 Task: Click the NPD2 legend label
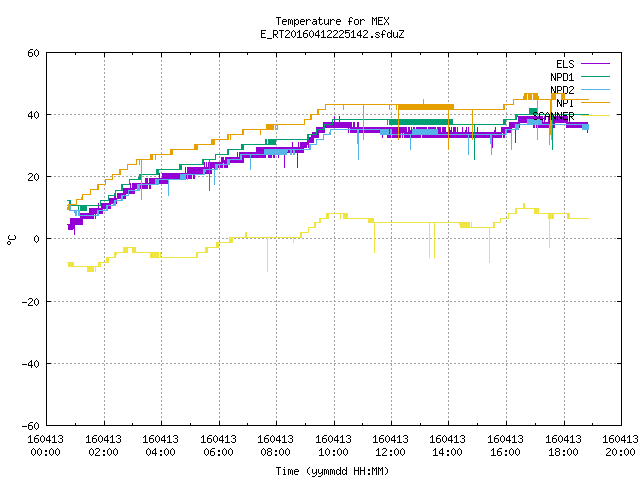coord(562,90)
